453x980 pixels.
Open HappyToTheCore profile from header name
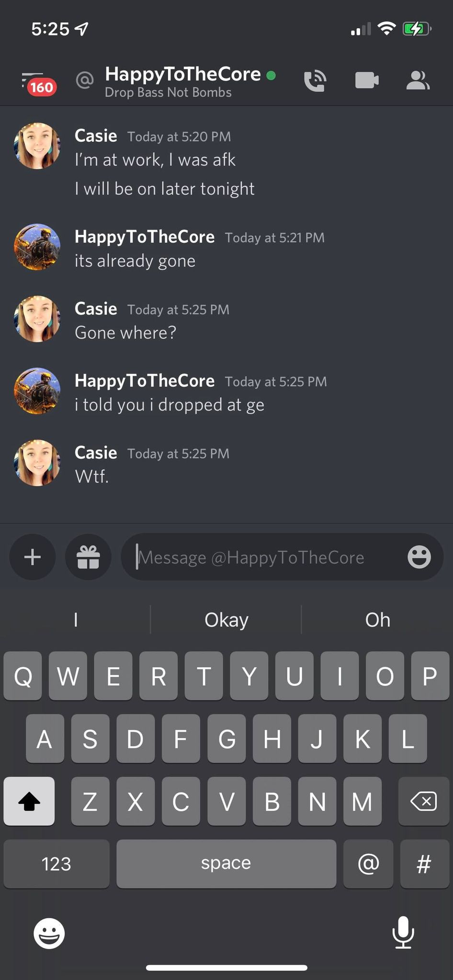click(183, 74)
